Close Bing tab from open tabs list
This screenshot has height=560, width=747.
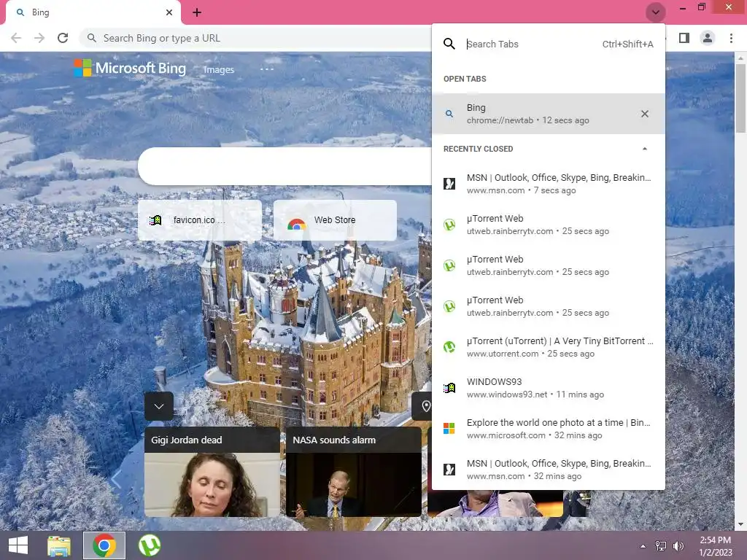click(x=645, y=114)
